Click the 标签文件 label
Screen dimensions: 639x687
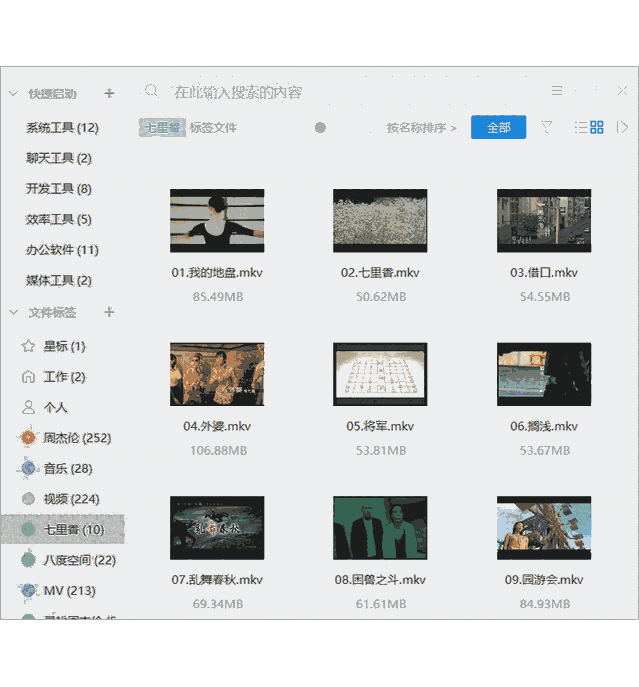click(x=213, y=127)
